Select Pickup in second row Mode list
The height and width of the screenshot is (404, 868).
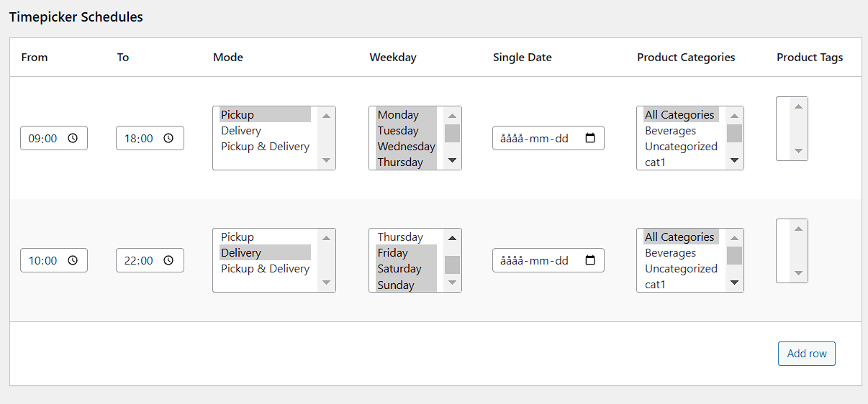point(238,237)
